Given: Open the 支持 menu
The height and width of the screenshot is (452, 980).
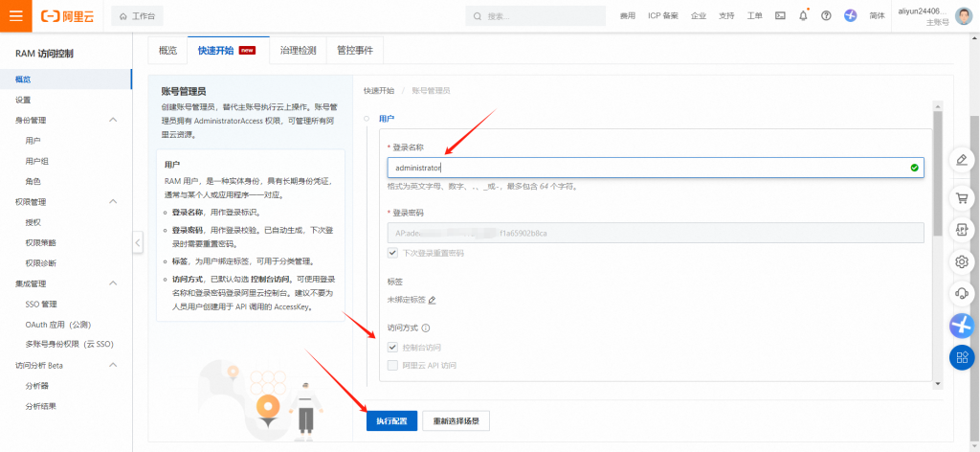Looking at the screenshot, I should [x=726, y=16].
